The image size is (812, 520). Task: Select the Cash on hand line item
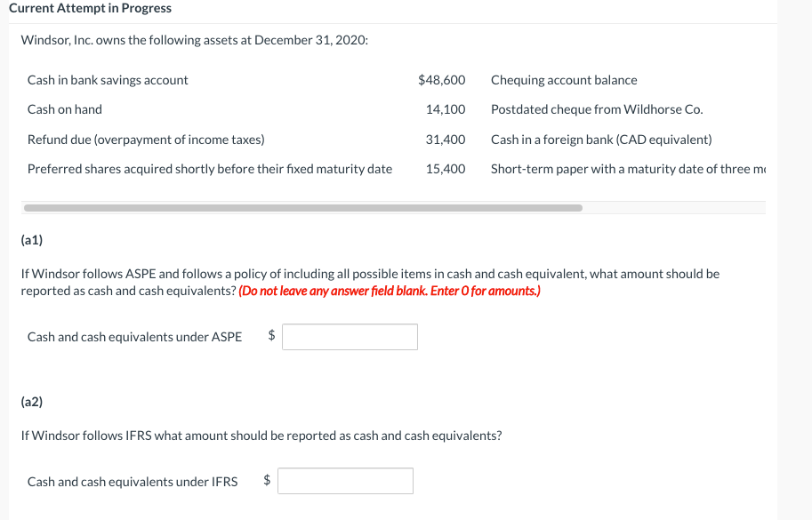[x=65, y=109]
